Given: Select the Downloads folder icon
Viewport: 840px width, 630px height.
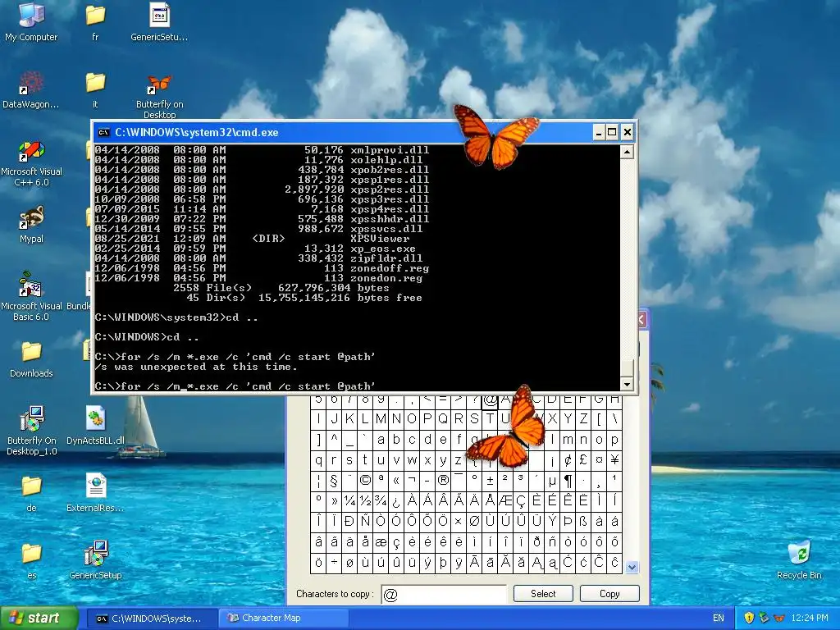Looking at the screenshot, I should [31, 359].
